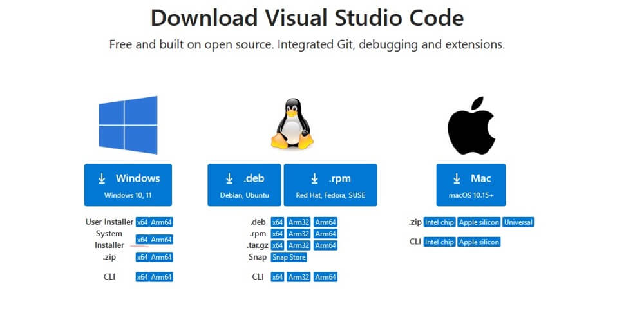The width and height of the screenshot is (644, 324).
Task: Click the Windows logo icon
Action: [x=128, y=125]
